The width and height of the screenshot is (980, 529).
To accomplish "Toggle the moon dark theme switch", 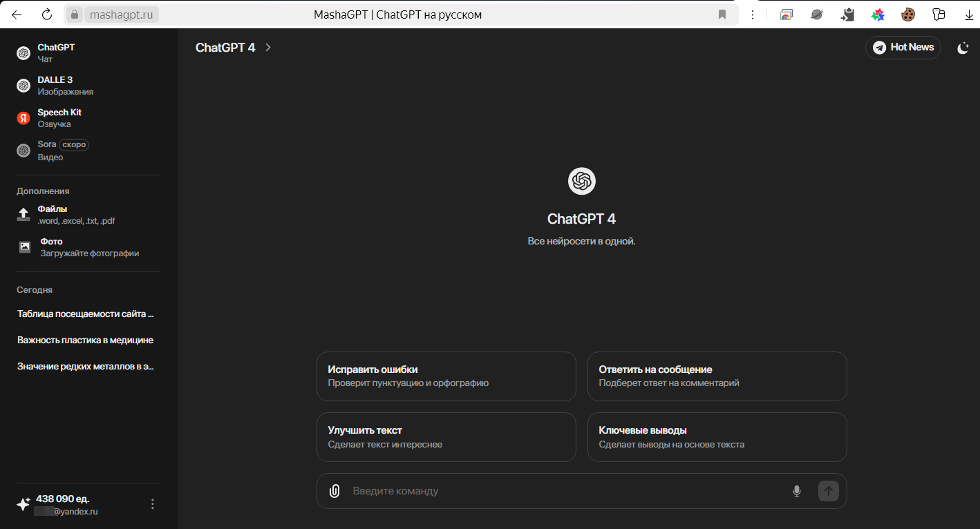I will 963,48.
